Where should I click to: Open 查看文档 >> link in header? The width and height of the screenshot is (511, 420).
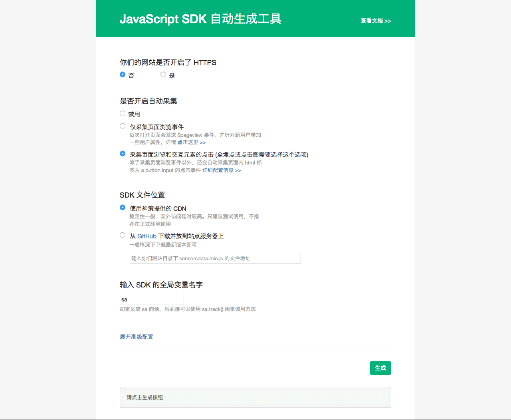[376, 21]
